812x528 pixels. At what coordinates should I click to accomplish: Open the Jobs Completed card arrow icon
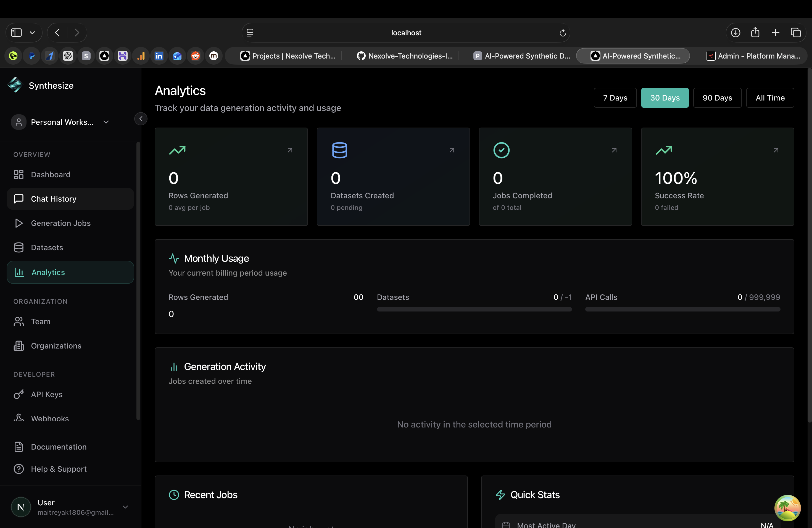614,150
